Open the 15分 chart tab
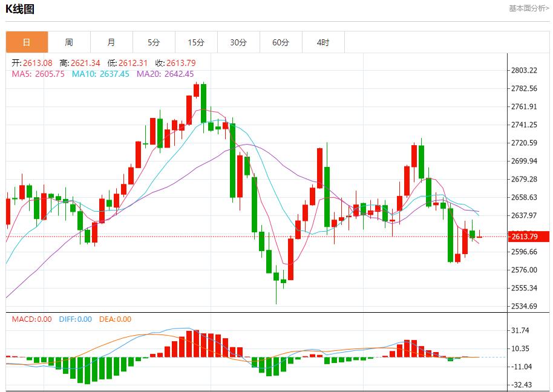This screenshot has height=392, width=553. tap(196, 42)
